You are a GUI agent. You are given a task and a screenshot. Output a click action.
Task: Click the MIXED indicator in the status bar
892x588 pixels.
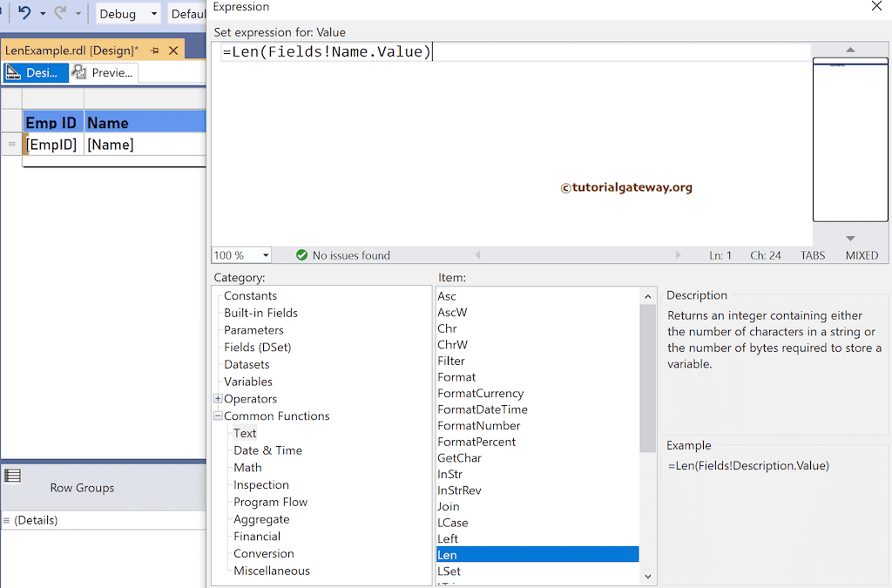861,255
